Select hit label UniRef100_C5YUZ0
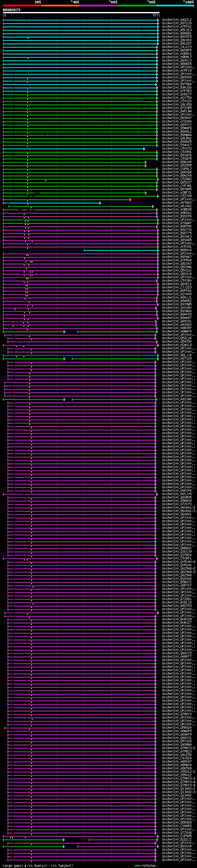This screenshot has height=868, width=197. [177, 101]
